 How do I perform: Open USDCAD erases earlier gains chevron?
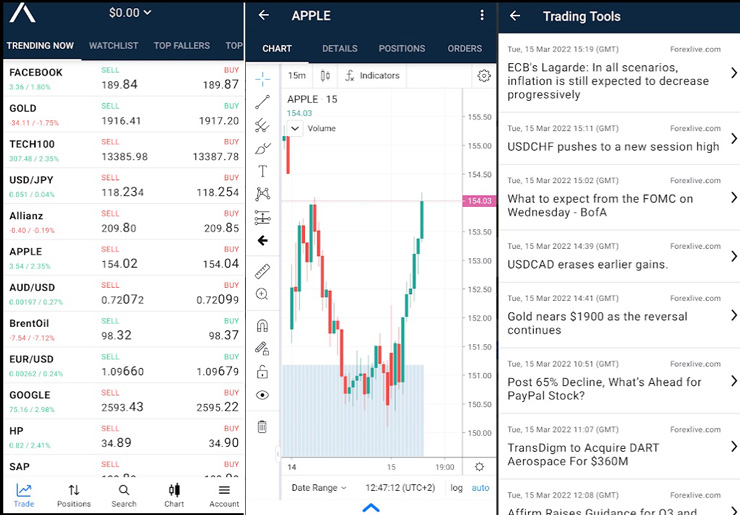734,256
